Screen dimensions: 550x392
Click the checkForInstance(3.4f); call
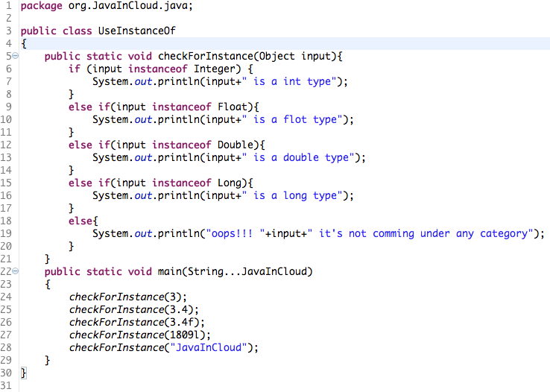point(137,322)
